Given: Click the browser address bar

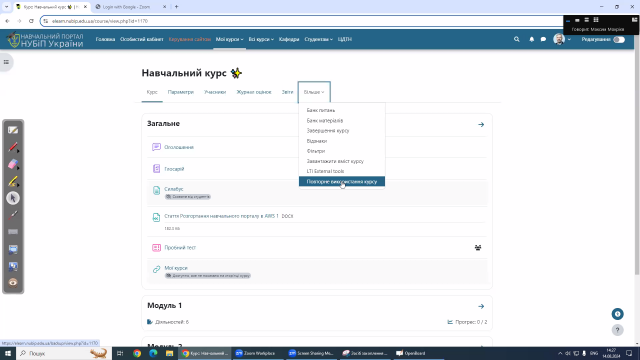Looking at the screenshot, I should click(302, 21).
